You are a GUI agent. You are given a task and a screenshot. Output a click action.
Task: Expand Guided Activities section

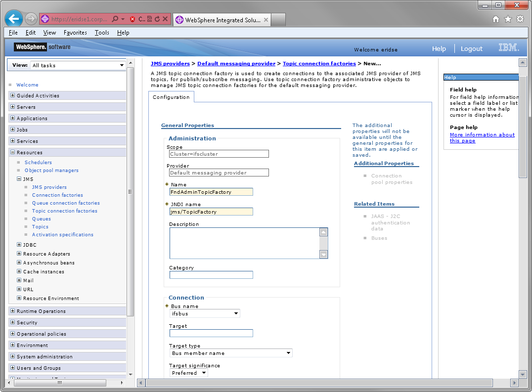point(12,95)
